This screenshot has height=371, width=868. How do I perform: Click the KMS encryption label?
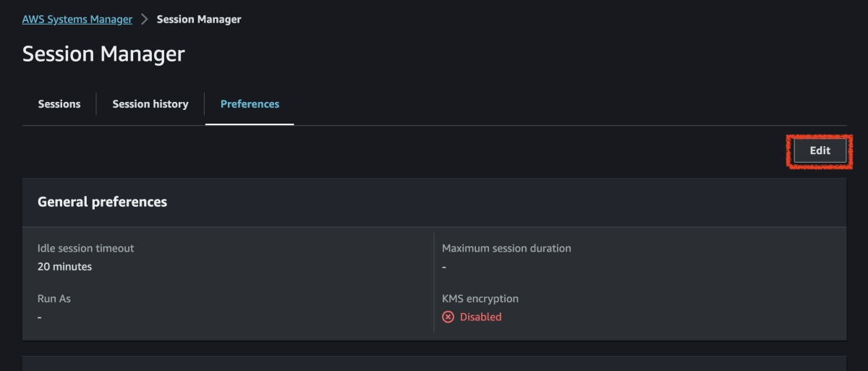(480, 298)
